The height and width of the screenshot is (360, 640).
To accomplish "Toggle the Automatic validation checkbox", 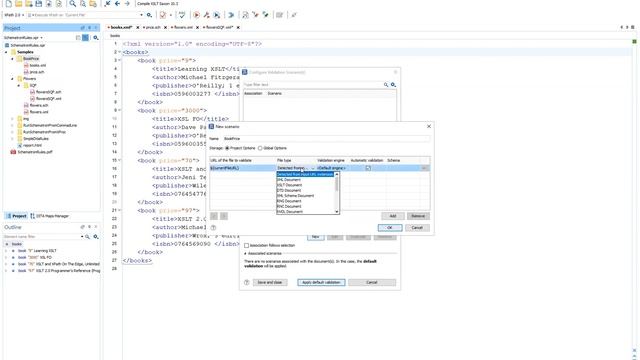I will (368, 168).
